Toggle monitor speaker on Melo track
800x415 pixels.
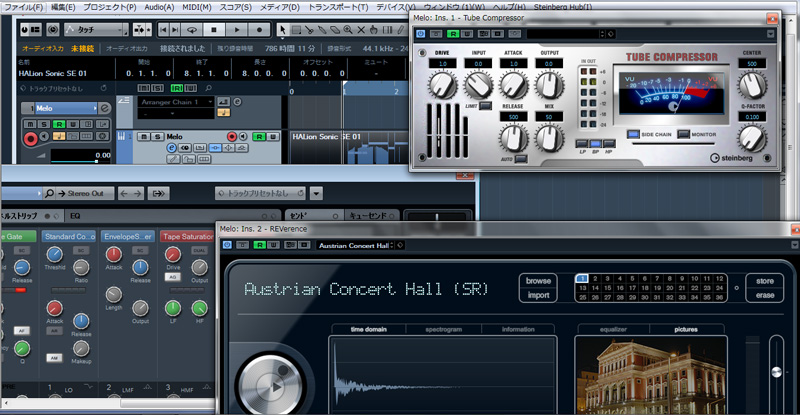tap(243, 136)
